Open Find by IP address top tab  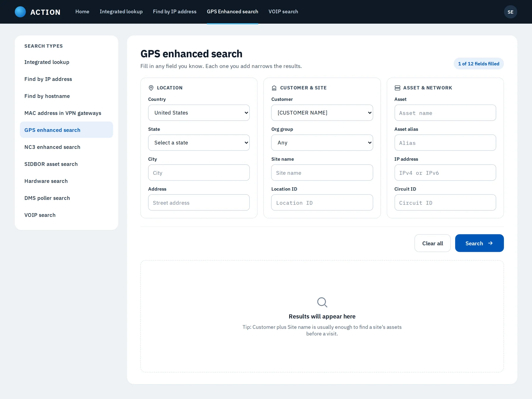[x=175, y=12]
